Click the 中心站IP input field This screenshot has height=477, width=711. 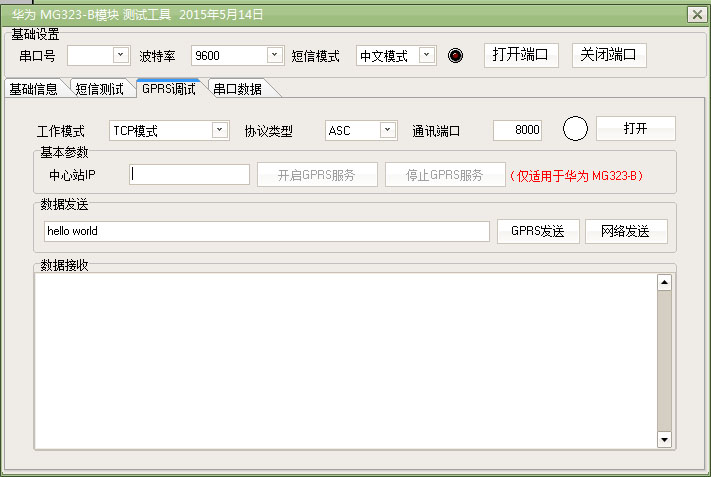[189, 175]
